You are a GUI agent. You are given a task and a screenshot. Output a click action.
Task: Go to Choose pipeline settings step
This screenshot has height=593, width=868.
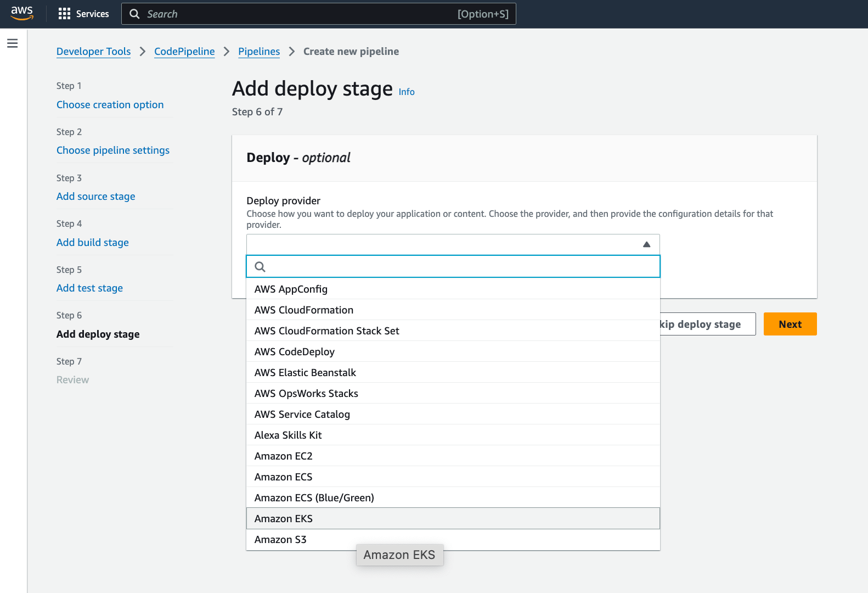click(113, 150)
